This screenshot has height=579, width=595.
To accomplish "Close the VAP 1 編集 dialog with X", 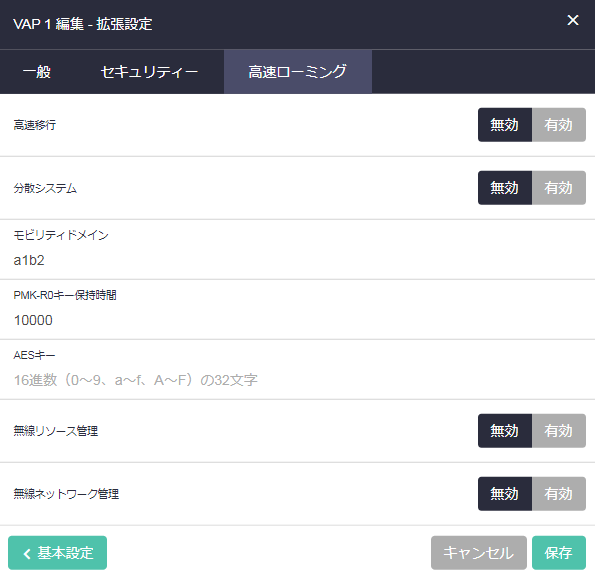I will pyautogui.click(x=573, y=20).
